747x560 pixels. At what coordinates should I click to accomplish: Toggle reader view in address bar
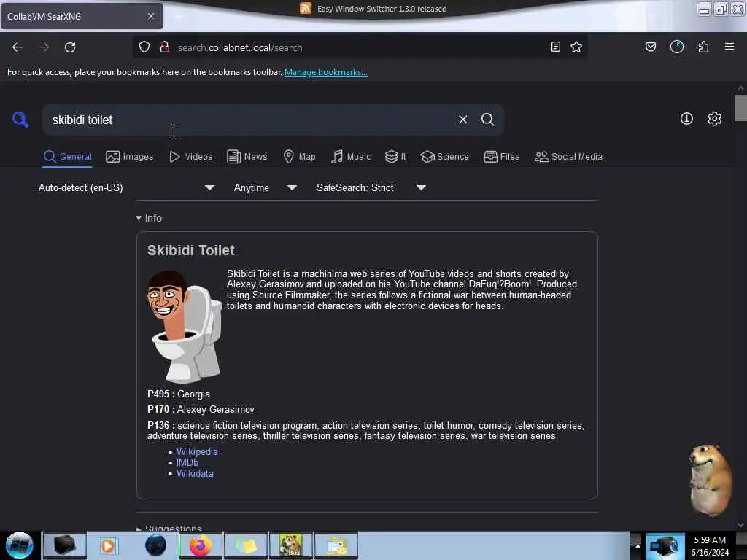[555, 47]
